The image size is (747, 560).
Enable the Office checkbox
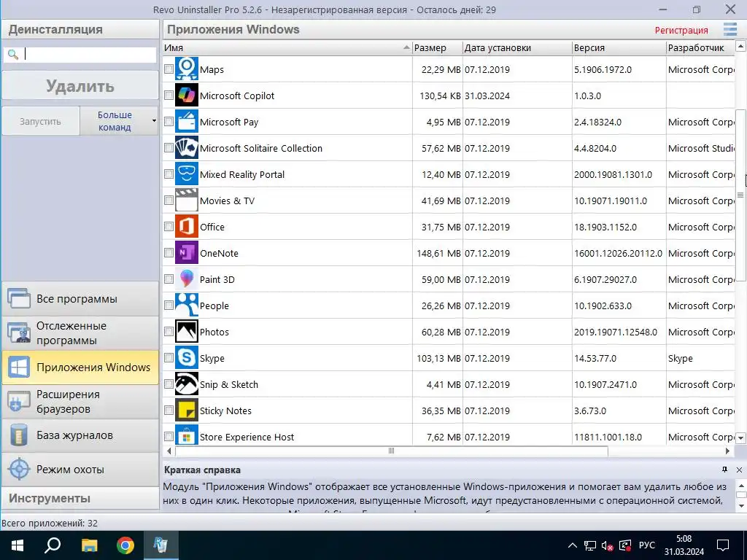click(x=169, y=226)
